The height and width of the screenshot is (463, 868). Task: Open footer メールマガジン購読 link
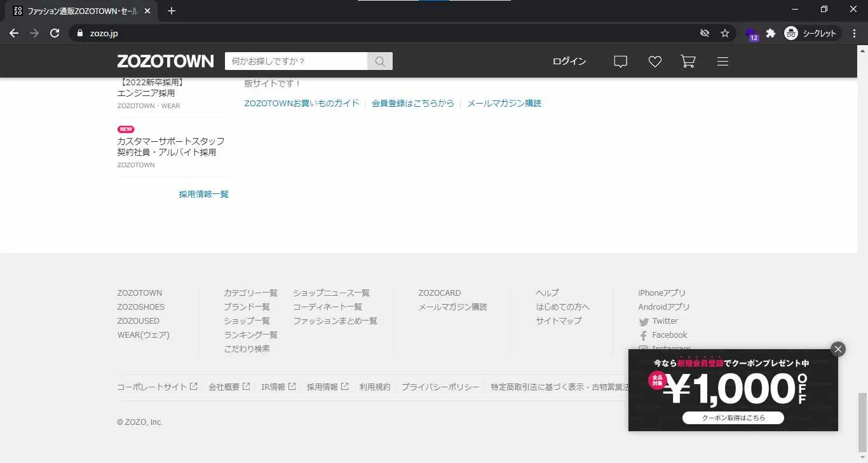click(x=452, y=307)
